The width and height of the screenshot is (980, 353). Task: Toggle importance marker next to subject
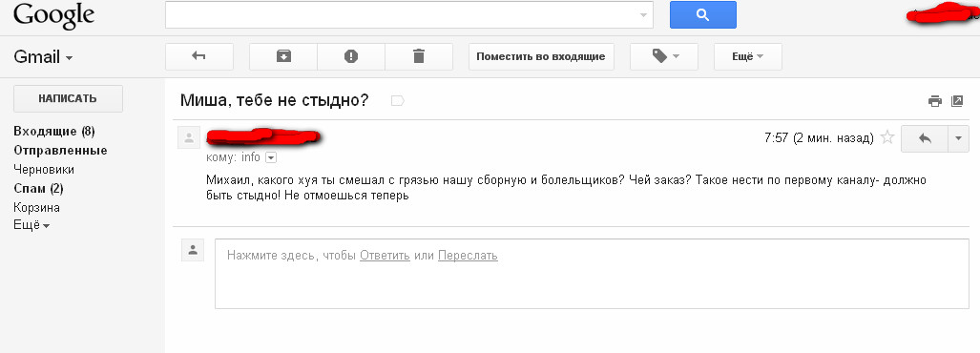coord(398,100)
